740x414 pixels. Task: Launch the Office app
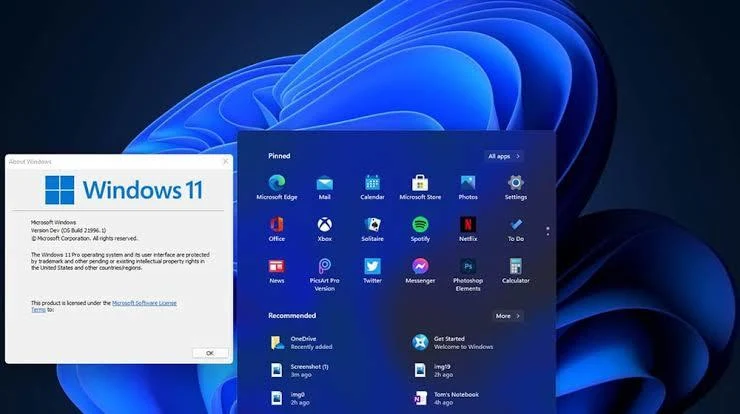pyautogui.click(x=277, y=229)
